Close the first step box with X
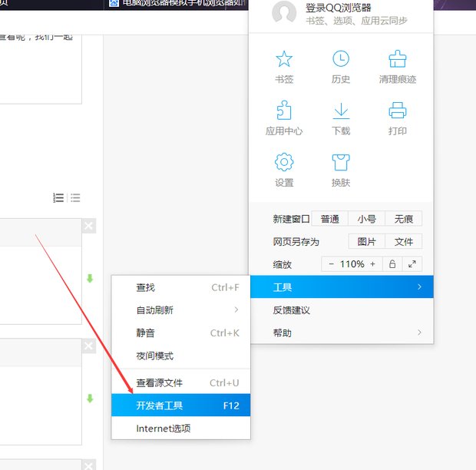476x470 pixels. 88,226
